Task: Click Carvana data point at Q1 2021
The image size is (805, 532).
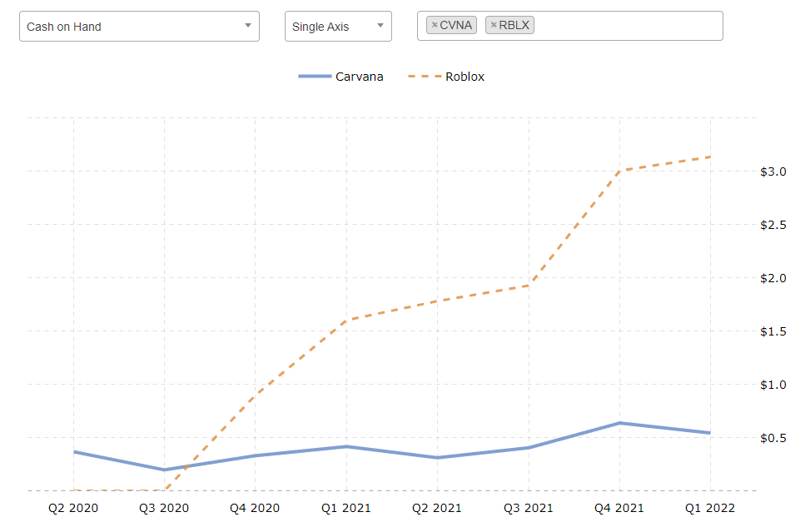Action: tap(346, 447)
